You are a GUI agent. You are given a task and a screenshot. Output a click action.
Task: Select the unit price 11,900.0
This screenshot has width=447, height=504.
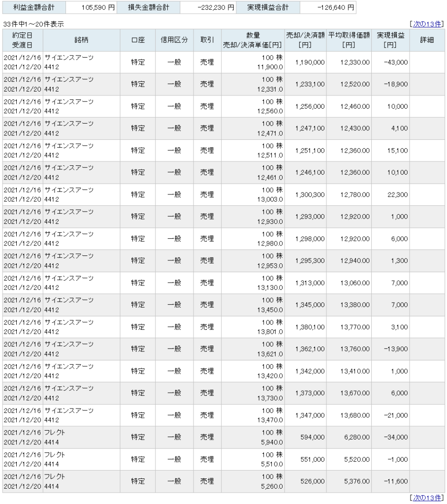270,67
